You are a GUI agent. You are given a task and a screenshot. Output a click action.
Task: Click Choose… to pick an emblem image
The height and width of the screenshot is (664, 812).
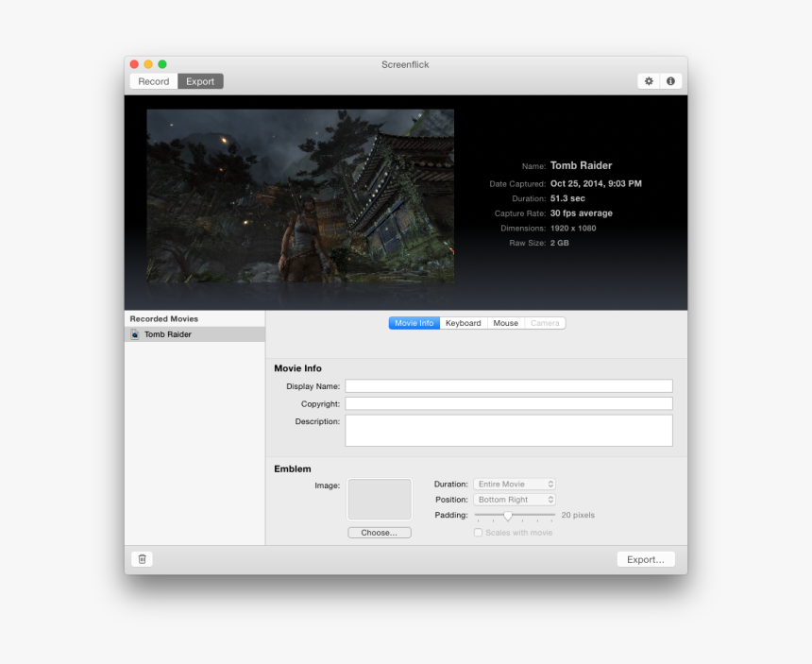[x=380, y=533]
